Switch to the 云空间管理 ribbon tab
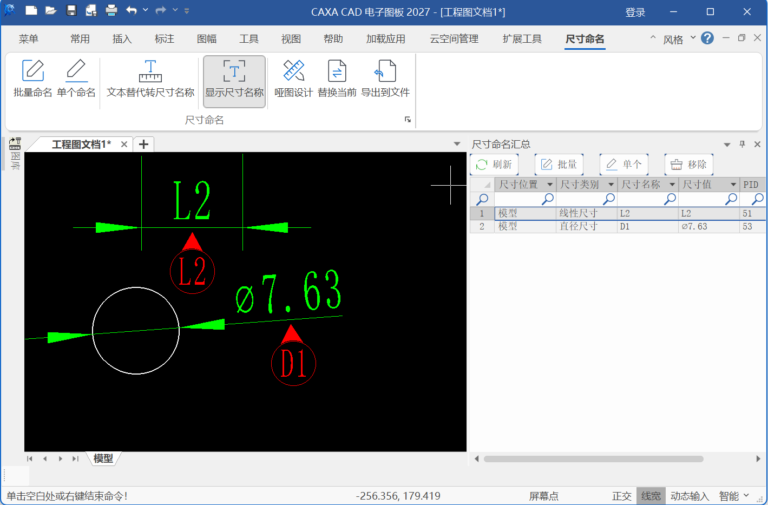Viewport: 768px width, 505px height. point(454,39)
